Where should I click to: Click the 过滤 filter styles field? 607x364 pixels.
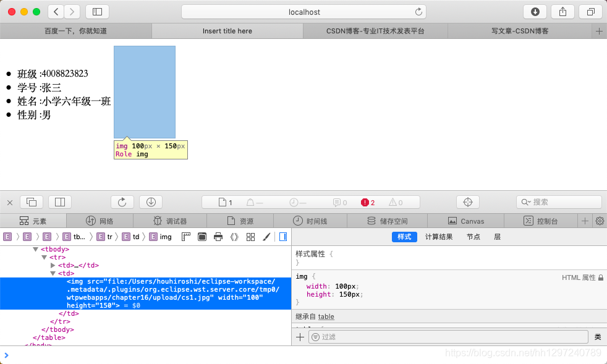click(448, 337)
